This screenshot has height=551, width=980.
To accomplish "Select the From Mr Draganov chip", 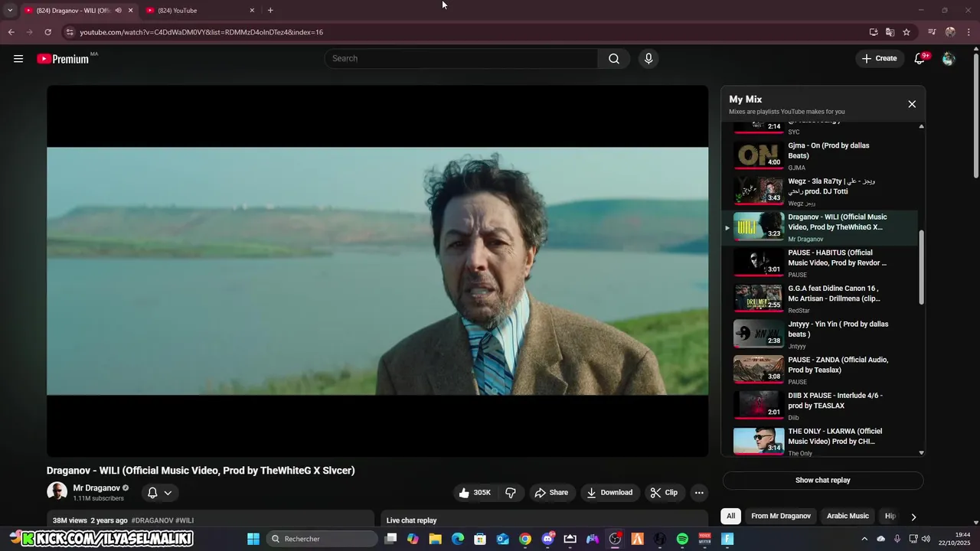I will pyautogui.click(x=781, y=516).
